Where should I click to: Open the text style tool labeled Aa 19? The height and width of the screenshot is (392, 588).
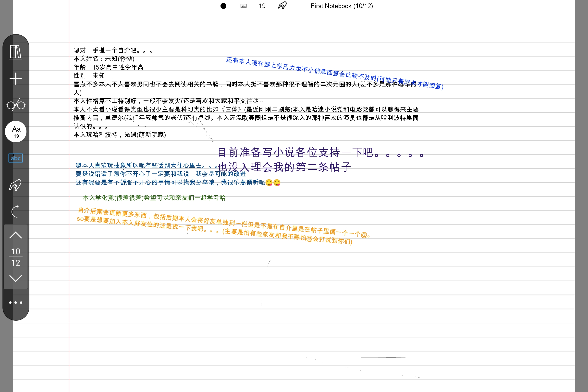[15, 131]
